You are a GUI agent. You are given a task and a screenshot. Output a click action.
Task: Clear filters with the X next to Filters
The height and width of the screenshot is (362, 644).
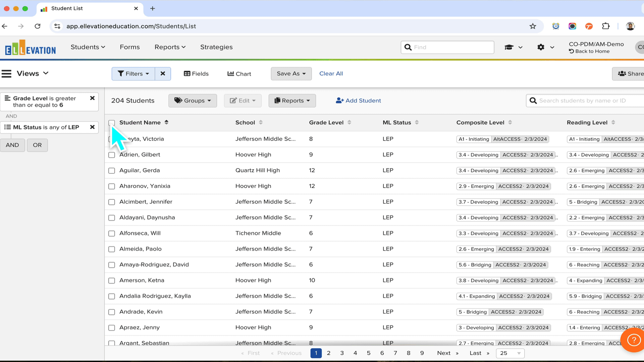[x=163, y=74]
